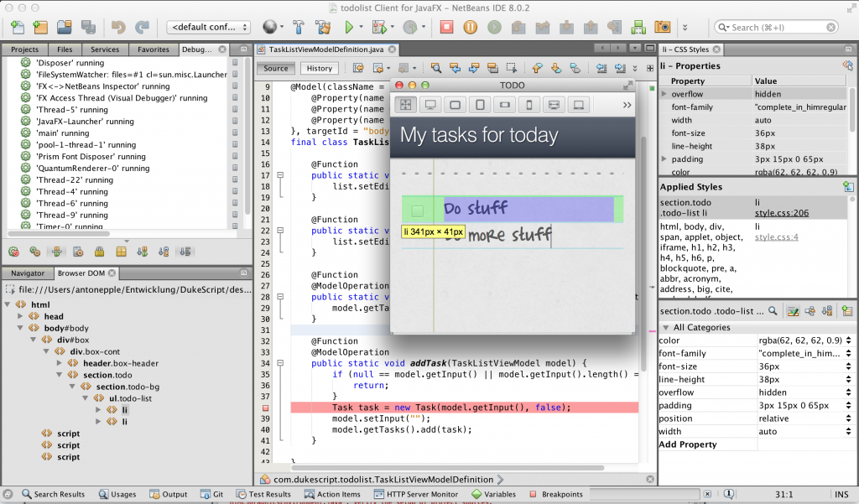Open the dropdown arrow next to Run
The height and width of the screenshot is (504, 859).
(361, 27)
